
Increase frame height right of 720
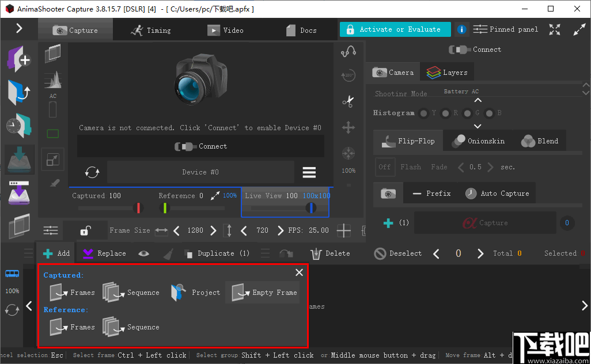point(280,230)
